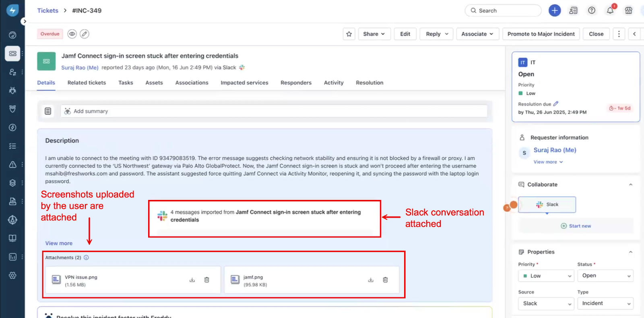Click the Add summary field
The height and width of the screenshot is (318, 644).
(274, 111)
